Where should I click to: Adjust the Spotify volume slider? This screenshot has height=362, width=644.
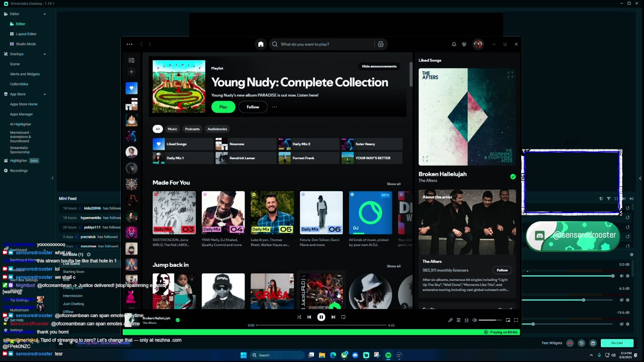click(x=490, y=320)
